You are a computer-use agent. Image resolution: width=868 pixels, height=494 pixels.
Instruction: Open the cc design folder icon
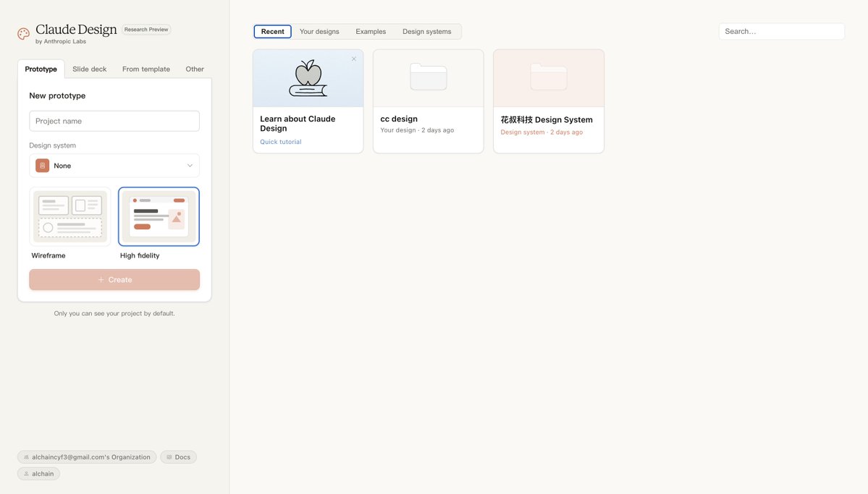(x=428, y=77)
